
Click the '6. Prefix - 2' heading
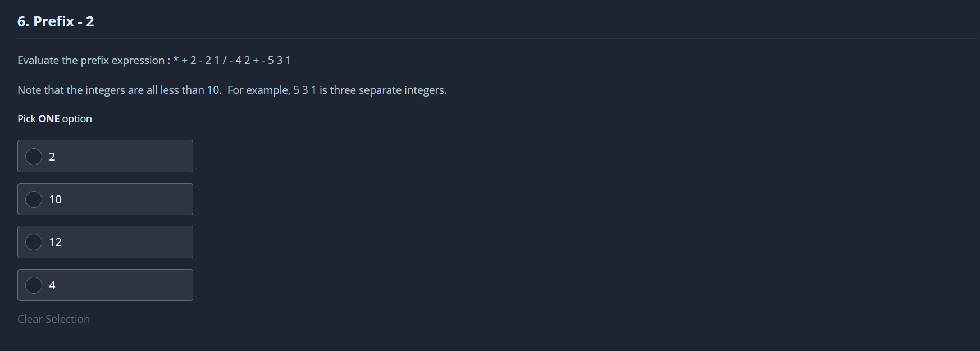[x=56, y=21]
